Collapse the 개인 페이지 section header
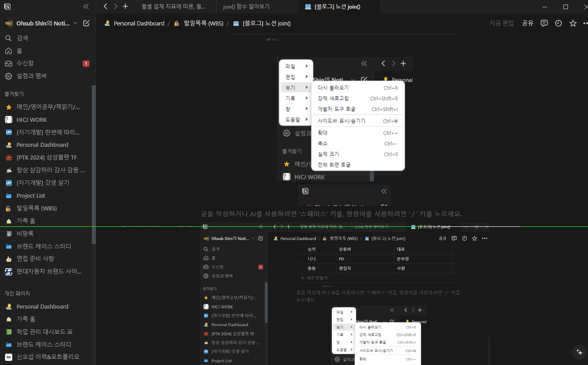 coord(17,294)
